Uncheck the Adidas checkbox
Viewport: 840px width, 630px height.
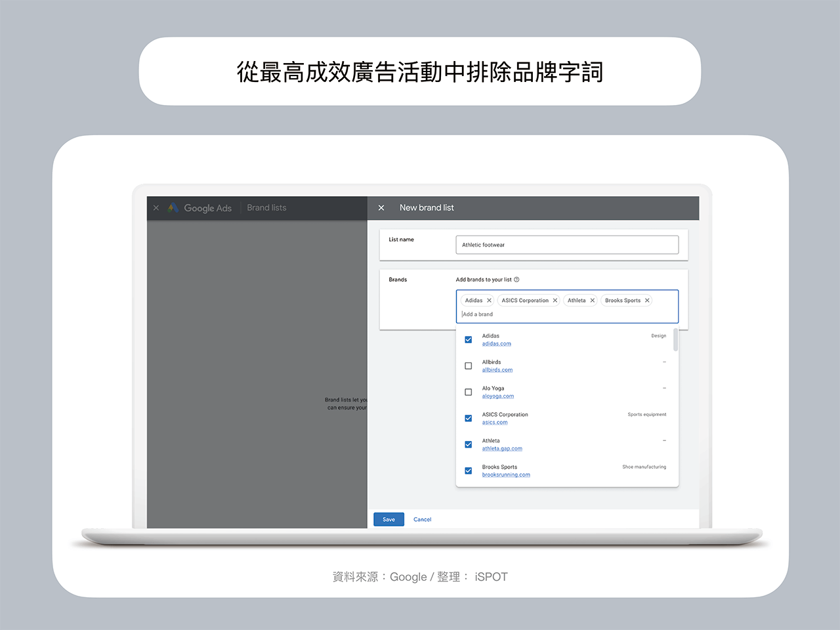[469, 340]
